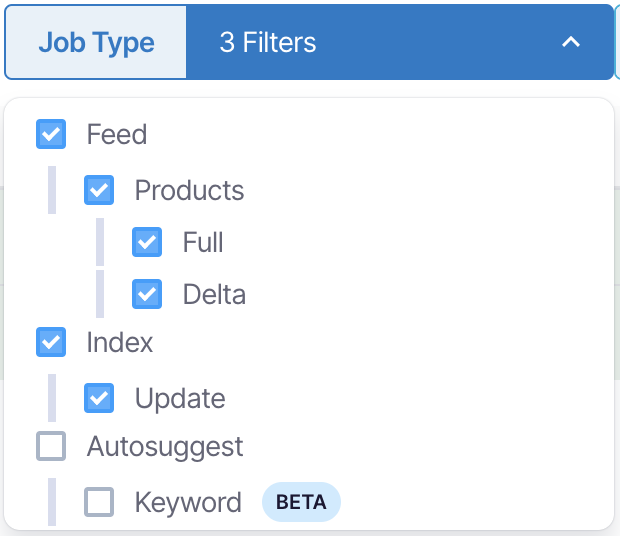
Task: Collapse the filter list with the chevron arrow
Action: click(x=571, y=42)
